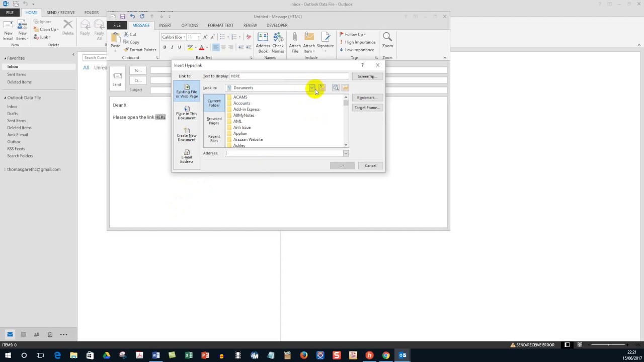Image resolution: width=644 pixels, height=362 pixels.
Task: Click the Browse for File folder icon
Action: 345,88
